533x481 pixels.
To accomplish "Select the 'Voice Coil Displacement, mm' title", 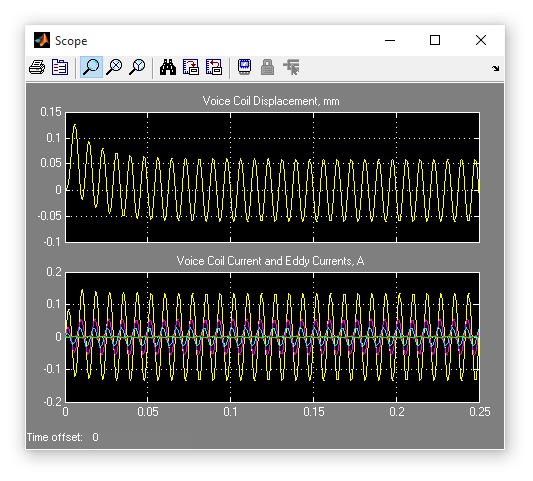I will pyautogui.click(x=271, y=101).
